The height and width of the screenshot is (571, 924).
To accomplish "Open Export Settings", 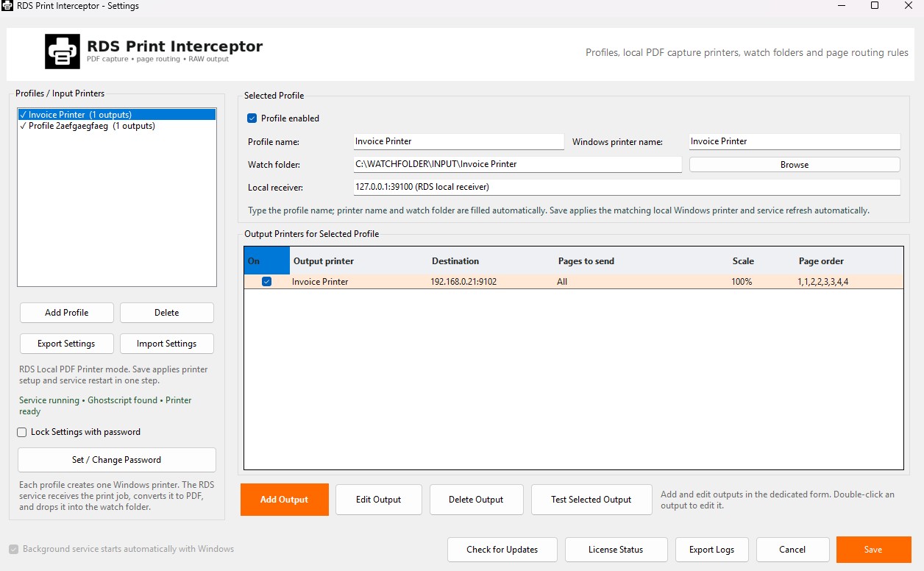I will point(67,344).
